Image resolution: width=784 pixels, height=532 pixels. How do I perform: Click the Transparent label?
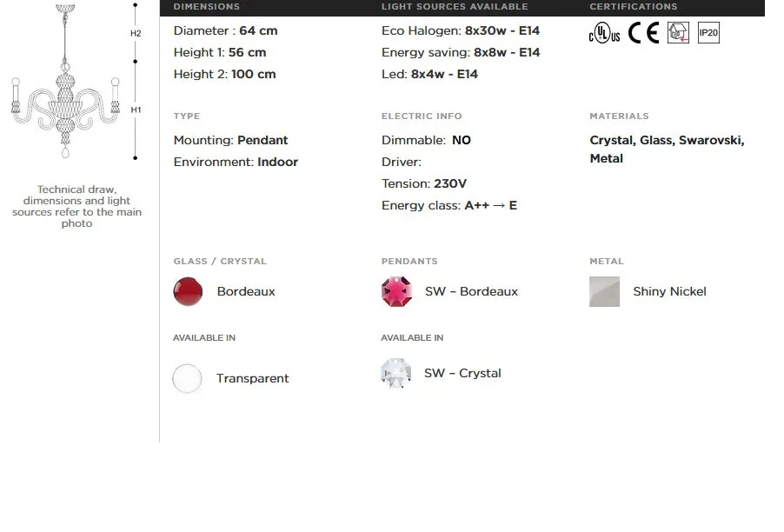pos(253,378)
